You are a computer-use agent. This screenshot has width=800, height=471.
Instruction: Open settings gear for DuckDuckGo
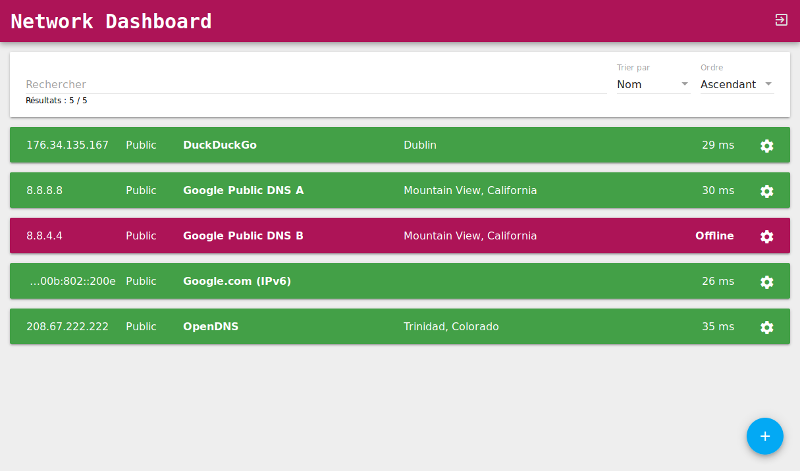pyautogui.click(x=766, y=146)
